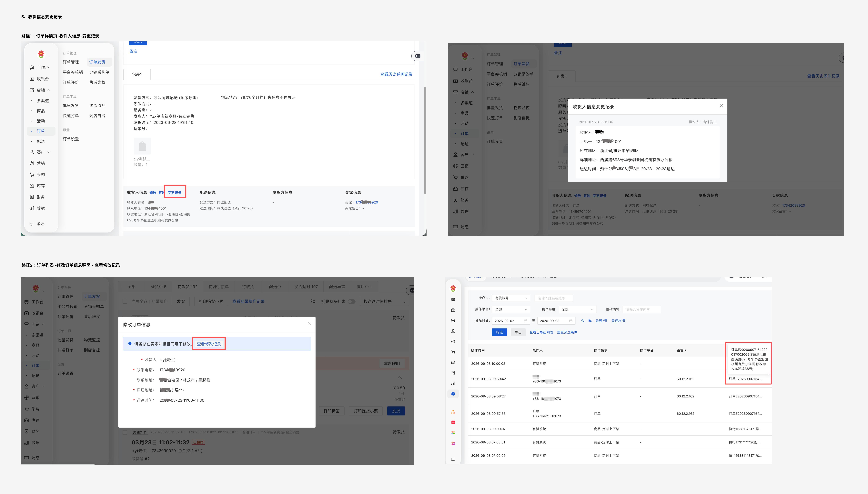The height and width of the screenshot is (494, 868).
Task: Open 查看历史呼叫记录 on the 包裹1 order page
Action: [x=396, y=74]
